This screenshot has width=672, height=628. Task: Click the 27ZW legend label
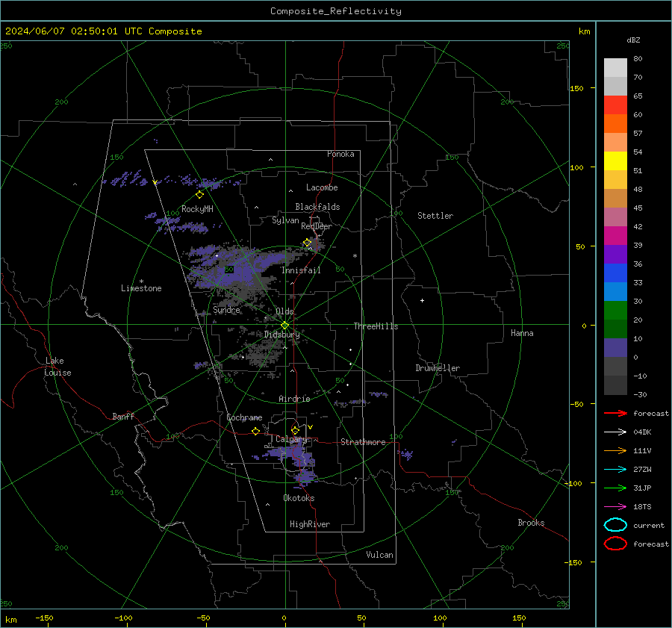coord(642,470)
